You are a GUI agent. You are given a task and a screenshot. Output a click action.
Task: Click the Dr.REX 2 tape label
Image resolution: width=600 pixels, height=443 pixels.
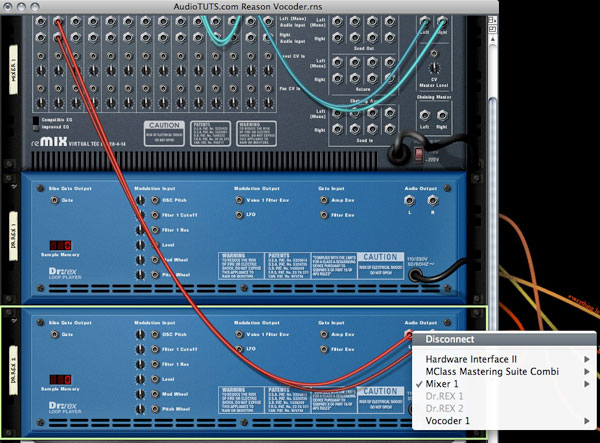pos(13,370)
